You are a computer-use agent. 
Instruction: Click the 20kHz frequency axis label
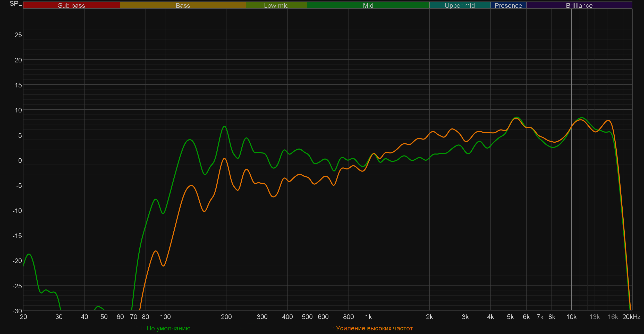[631, 317]
